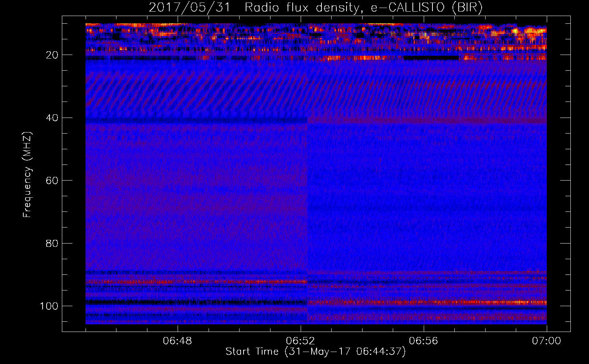Screen dimensions: 589x364
Task: Click the '06:56' time tick label
Action: (x=424, y=341)
